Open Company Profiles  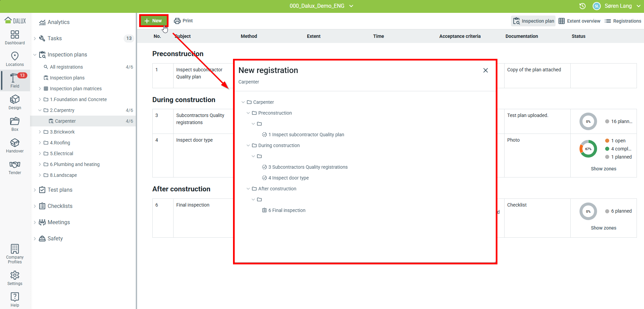coord(15,254)
